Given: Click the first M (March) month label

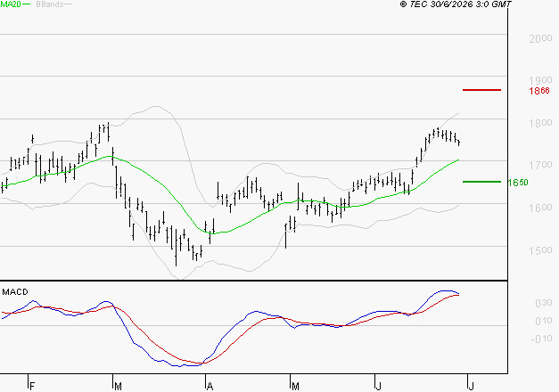Looking at the screenshot, I should click(x=118, y=387).
